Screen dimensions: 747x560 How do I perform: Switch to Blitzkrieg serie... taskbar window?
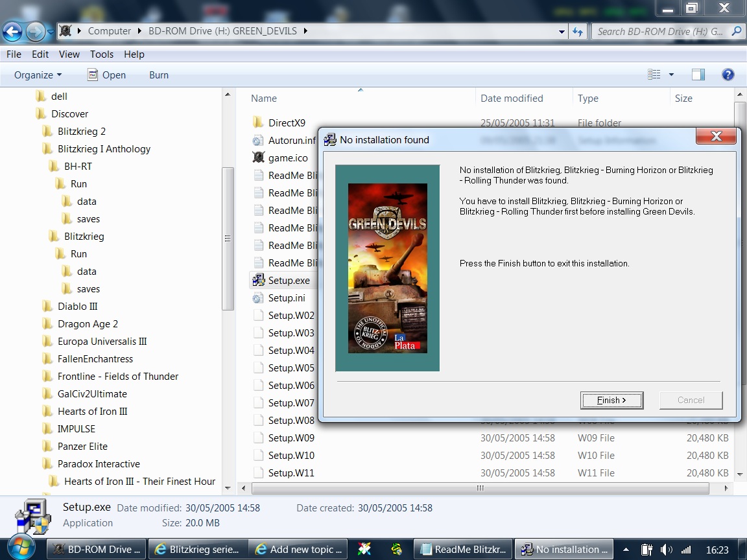pos(198,549)
